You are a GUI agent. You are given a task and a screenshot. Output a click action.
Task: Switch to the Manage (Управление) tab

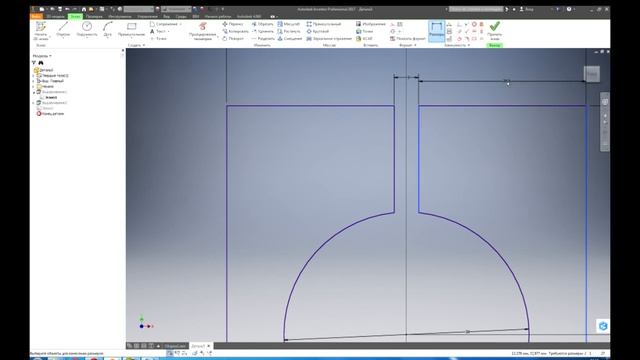[x=147, y=16]
